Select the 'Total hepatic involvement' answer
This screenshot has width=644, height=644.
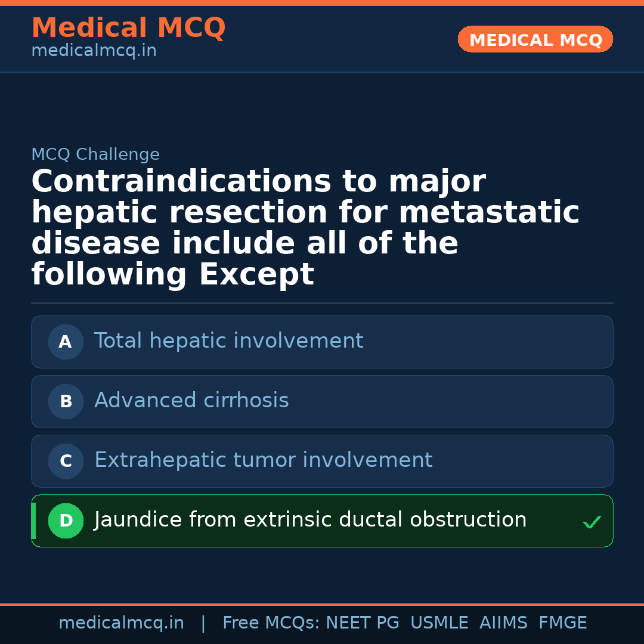[228, 341]
